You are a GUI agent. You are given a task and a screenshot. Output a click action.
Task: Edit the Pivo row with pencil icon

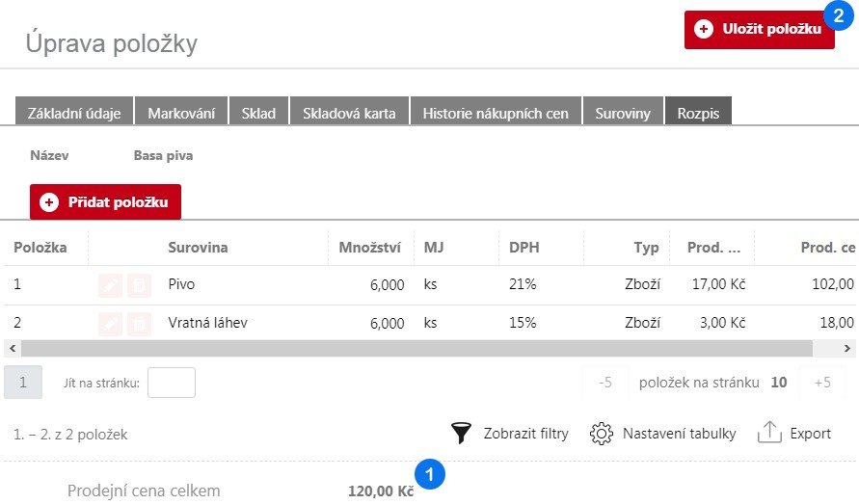point(111,285)
